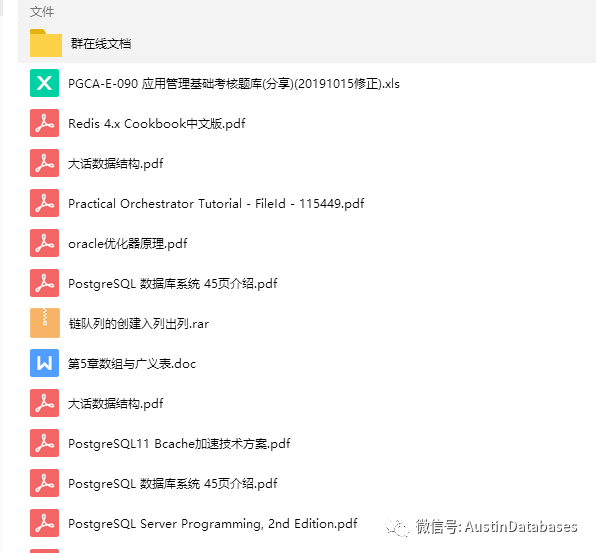Click the green Excel icon for PGCA-E-090 file
596x553 pixels.
click(x=44, y=83)
